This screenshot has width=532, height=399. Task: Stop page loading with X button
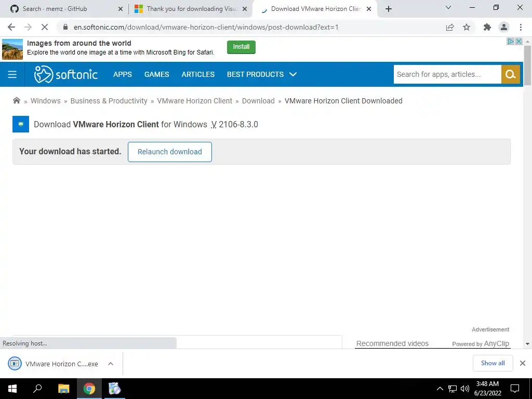point(45,27)
